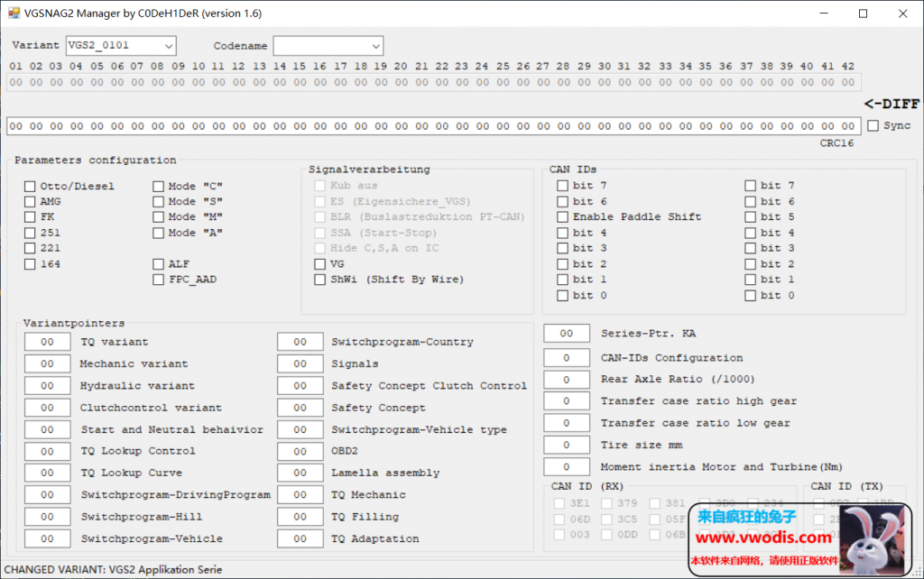Expand the Variant dropdown
The height and width of the screenshot is (579, 924).
(168, 46)
